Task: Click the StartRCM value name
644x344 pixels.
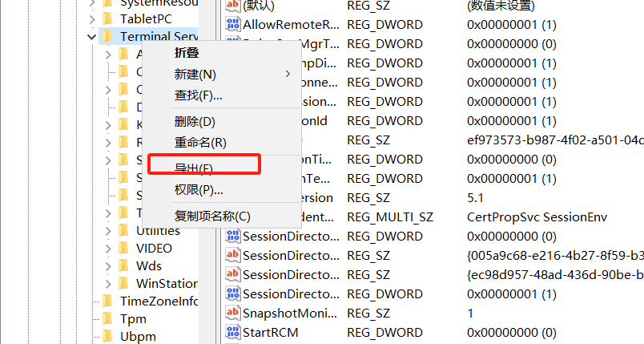Action: click(x=270, y=332)
